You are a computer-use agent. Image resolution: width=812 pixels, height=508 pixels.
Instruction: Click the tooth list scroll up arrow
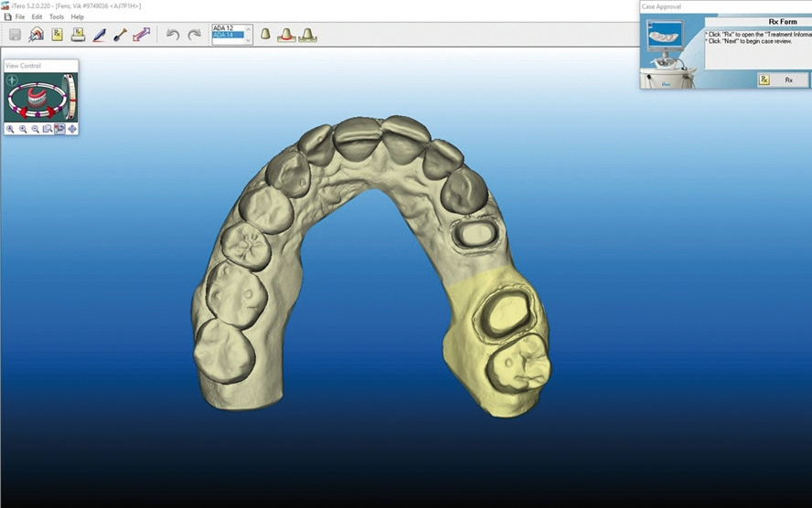point(248,28)
